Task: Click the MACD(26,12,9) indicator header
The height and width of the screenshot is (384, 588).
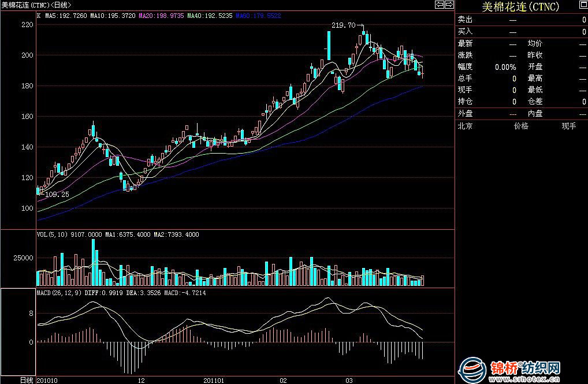Action: tap(59, 293)
